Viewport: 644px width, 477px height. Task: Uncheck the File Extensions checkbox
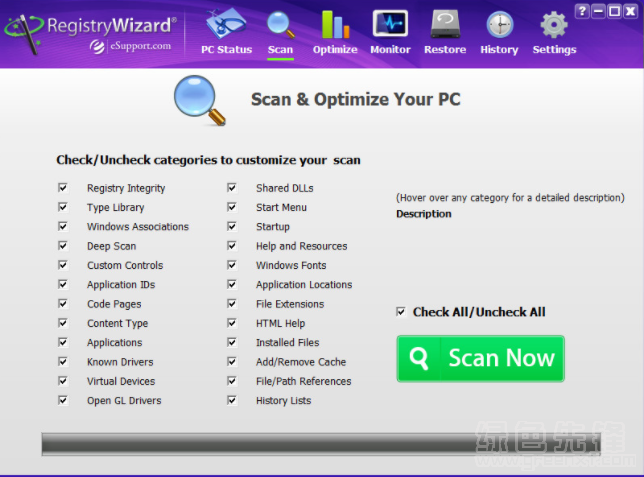point(232,304)
